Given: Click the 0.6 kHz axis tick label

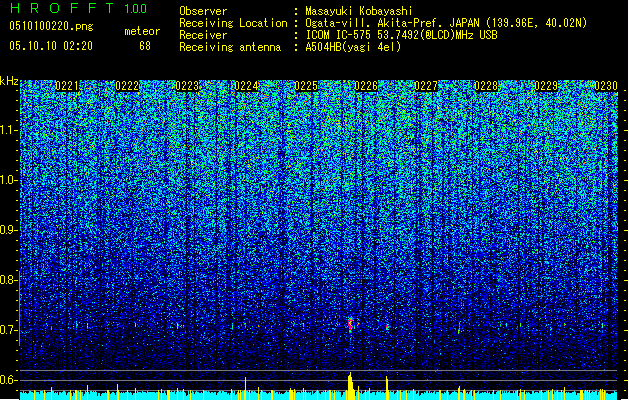Looking at the screenshot, I should [8, 380].
